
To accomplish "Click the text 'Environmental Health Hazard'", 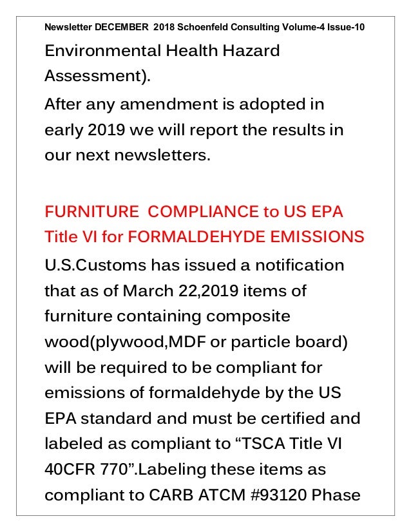I will click(x=162, y=51).
